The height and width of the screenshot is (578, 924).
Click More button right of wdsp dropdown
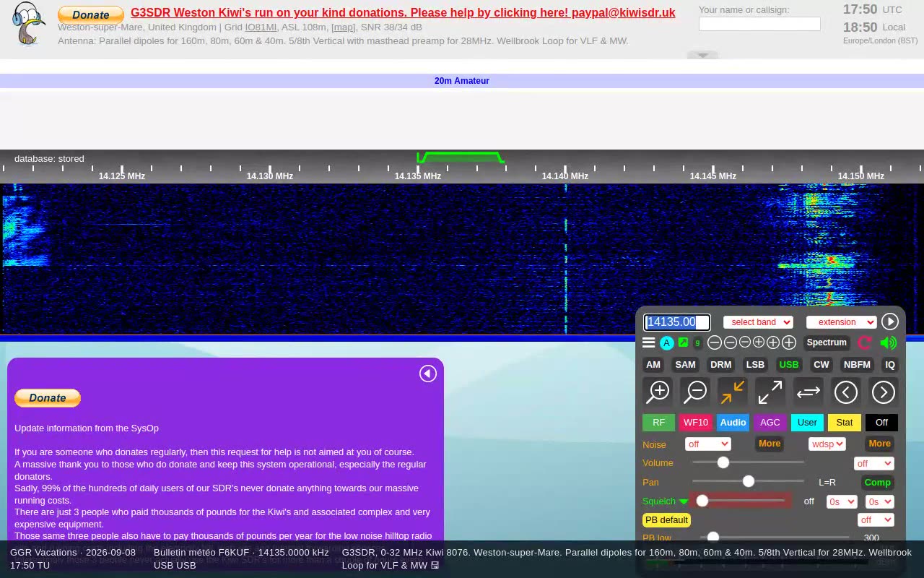click(879, 444)
